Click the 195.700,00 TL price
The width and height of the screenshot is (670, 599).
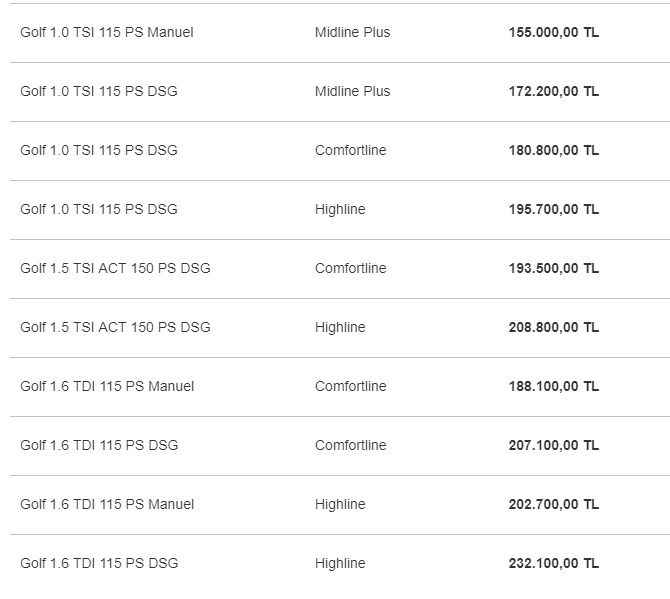point(553,209)
